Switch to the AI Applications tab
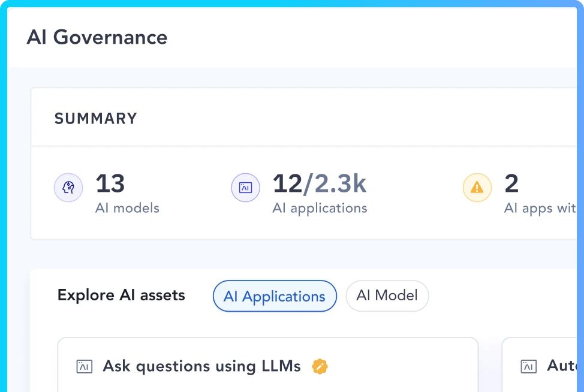 pos(275,296)
